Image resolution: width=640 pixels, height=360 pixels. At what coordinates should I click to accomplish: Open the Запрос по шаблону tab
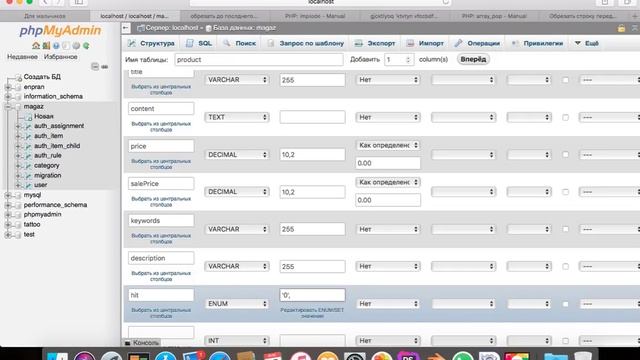pyautogui.click(x=306, y=43)
